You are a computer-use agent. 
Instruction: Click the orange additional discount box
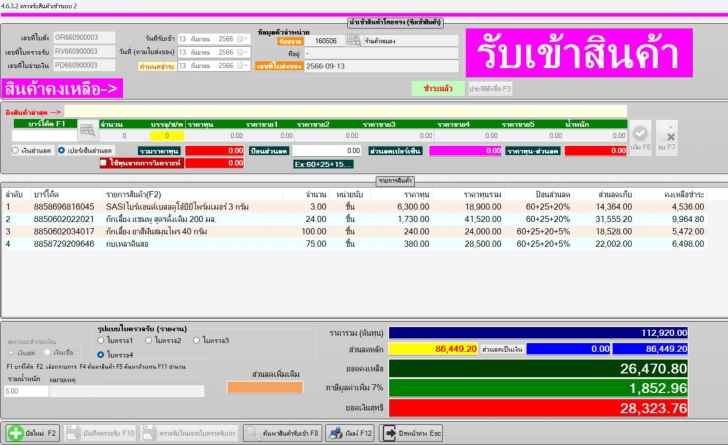point(265,387)
